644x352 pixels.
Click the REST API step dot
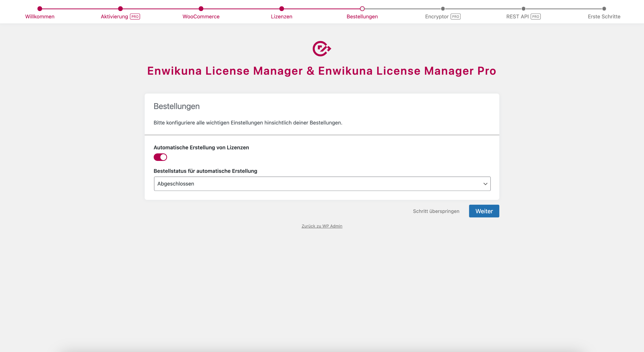coord(524,9)
